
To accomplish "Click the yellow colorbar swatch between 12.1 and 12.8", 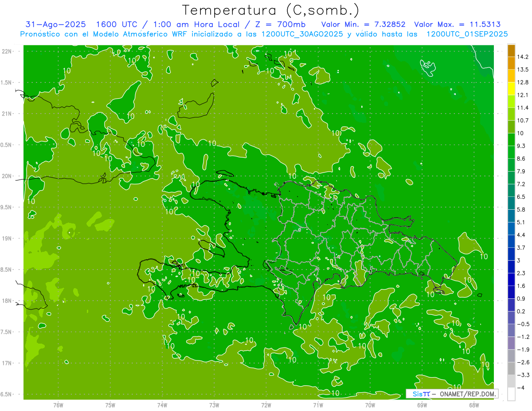I will coord(511,89).
